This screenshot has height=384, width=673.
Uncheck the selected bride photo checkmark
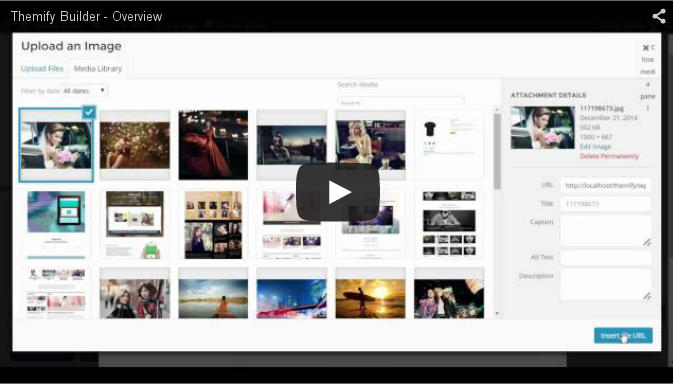coord(89,112)
